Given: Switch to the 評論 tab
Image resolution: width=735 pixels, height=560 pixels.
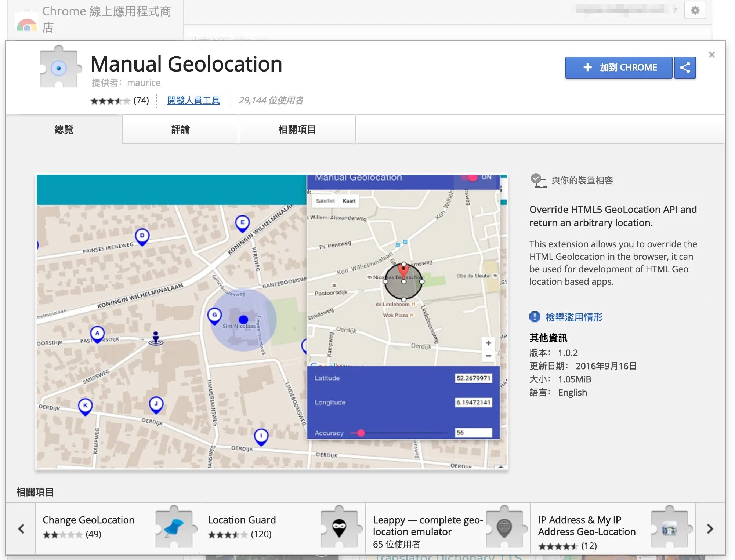Looking at the screenshot, I should 180,130.
